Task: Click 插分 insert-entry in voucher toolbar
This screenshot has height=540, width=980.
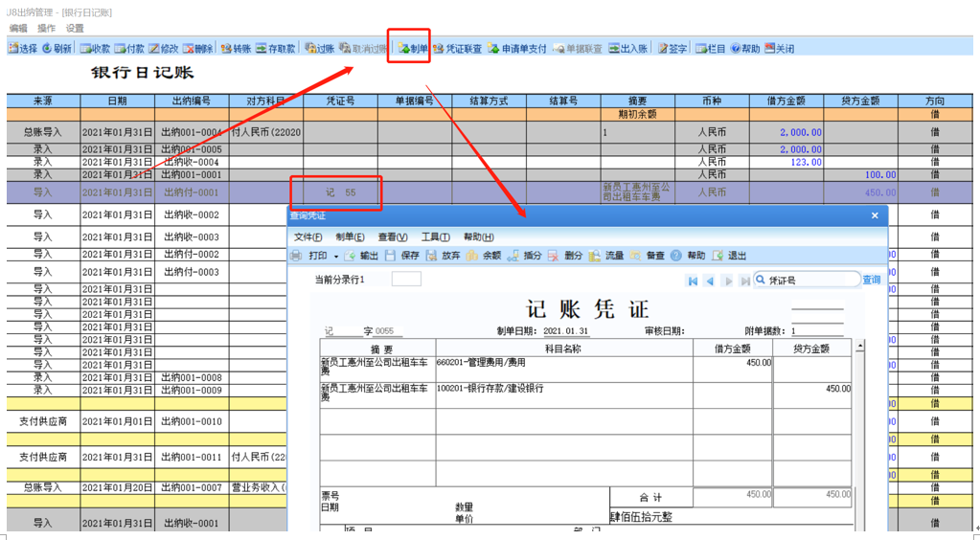Action: [x=525, y=256]
